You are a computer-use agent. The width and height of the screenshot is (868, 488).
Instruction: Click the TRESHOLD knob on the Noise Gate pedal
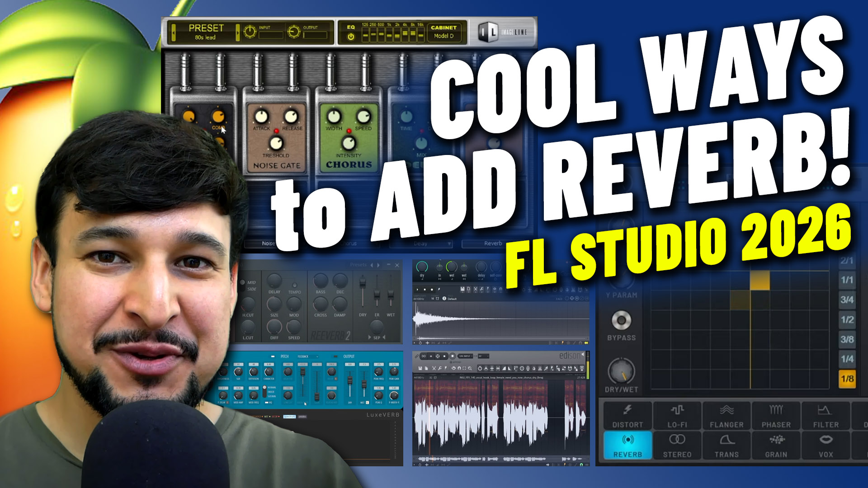coord(276,143)
